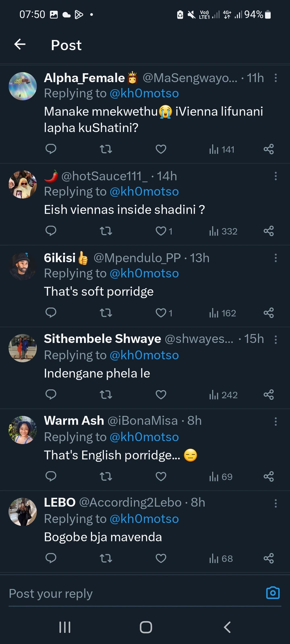This screenshot has height=644, width=290.
Task: Open more options for 6ikisi's reply
Action: pyautogui.click(x=275, y=258)
